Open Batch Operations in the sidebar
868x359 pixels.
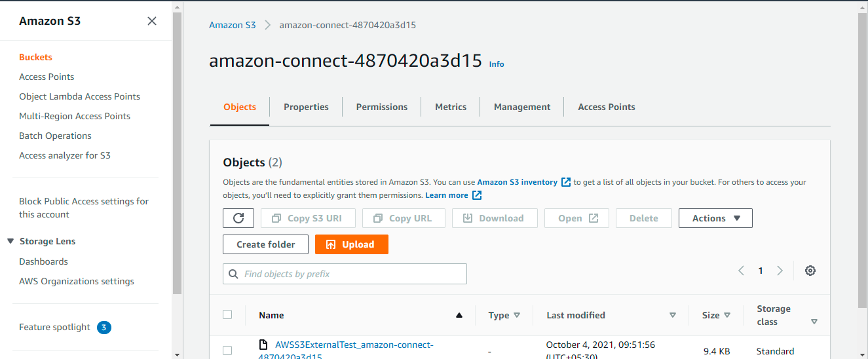point(55,136)
